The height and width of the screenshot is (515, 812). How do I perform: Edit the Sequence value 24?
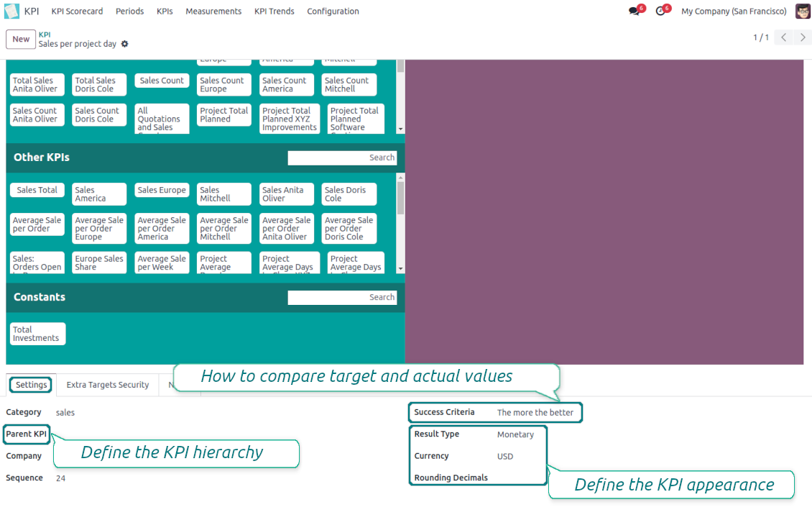pos(60,478)
